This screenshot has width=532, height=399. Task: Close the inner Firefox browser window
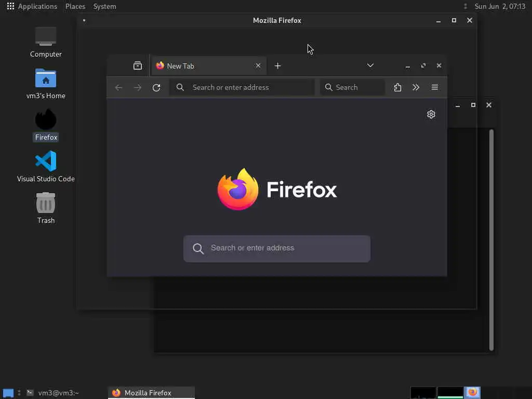tap(438, 65)
